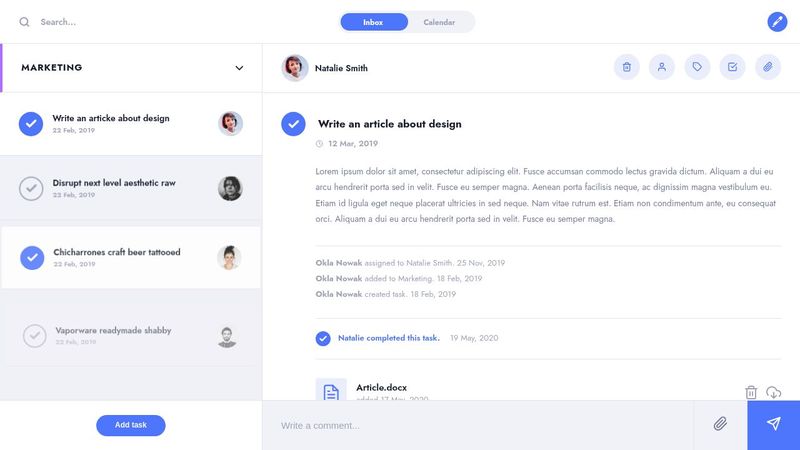Click the completed-task blue check icon

coord(323,338)
